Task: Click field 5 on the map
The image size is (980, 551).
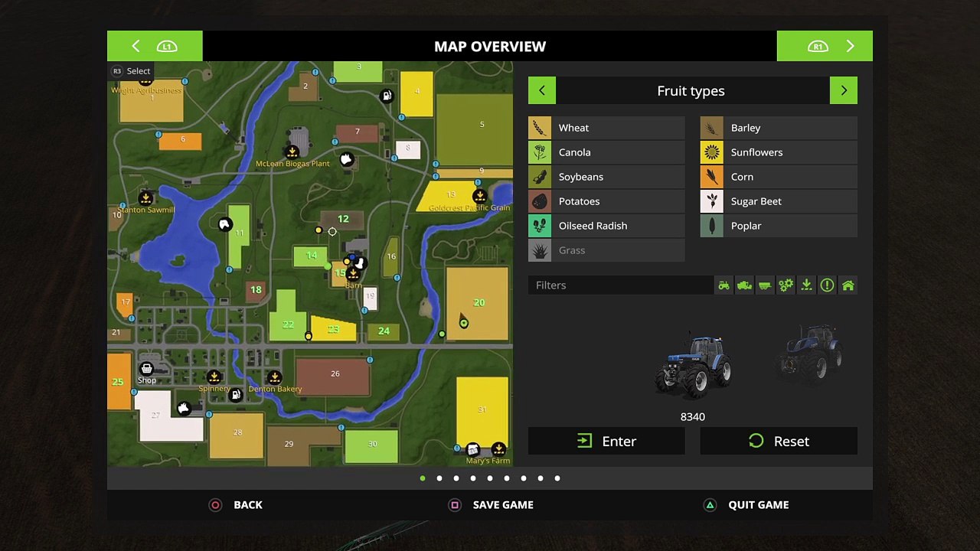Action: 475,129
